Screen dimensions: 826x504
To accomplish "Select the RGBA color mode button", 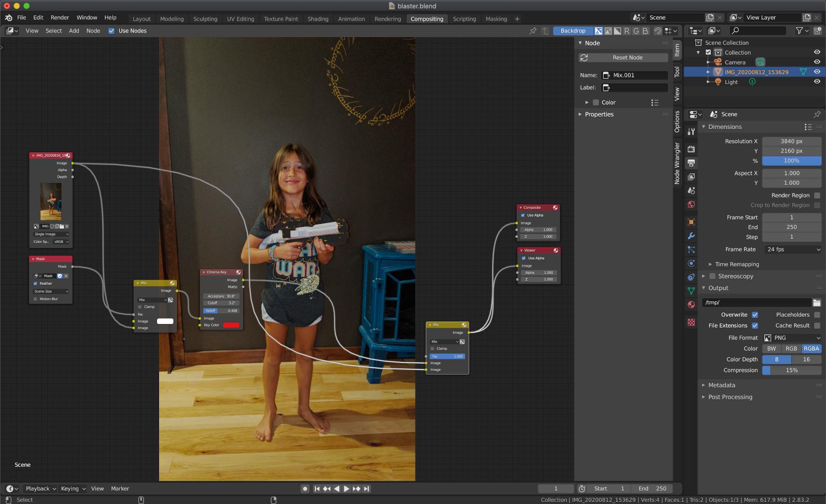I will [x=812, y=349].
